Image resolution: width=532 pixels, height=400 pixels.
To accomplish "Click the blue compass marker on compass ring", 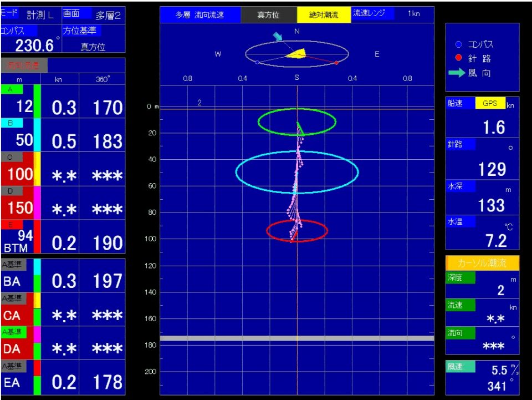I will [x=257, y=62].
